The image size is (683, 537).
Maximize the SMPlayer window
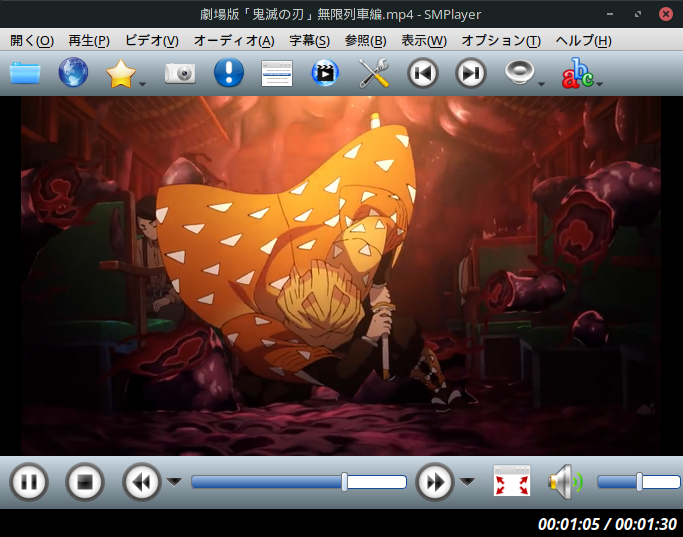point(638,14)
